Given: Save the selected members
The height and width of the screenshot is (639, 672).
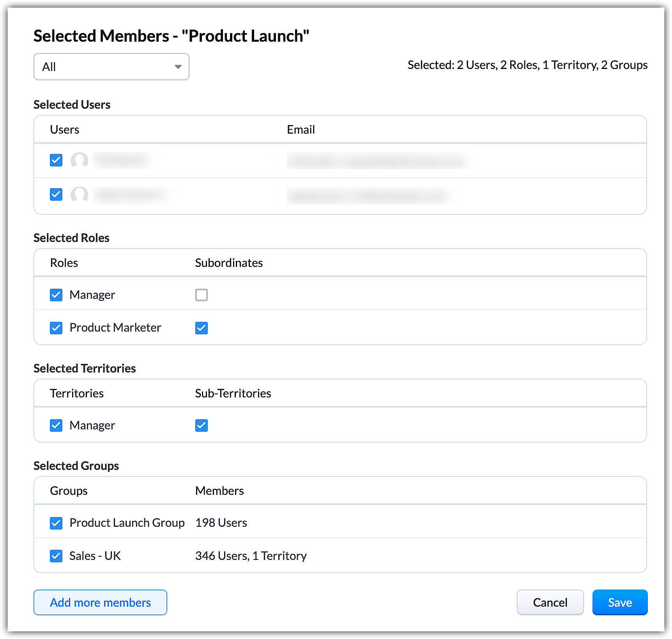Looking at the screenshot, I should [x=620, y=602].
